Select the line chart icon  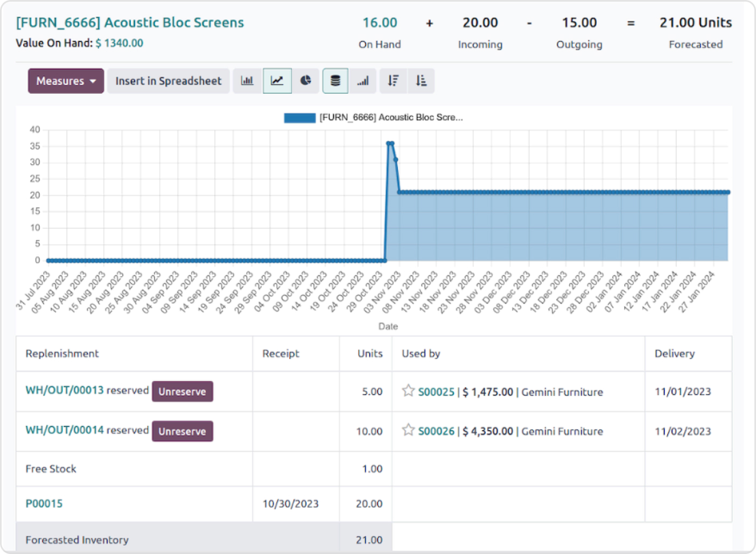tap(277, 81)
